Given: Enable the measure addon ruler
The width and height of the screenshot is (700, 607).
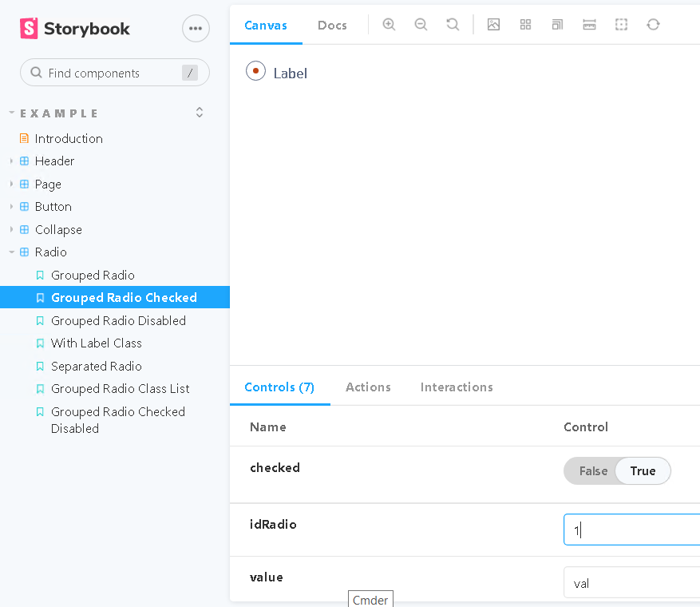Looking at the screenshot, I should click(x=589, y=25).
